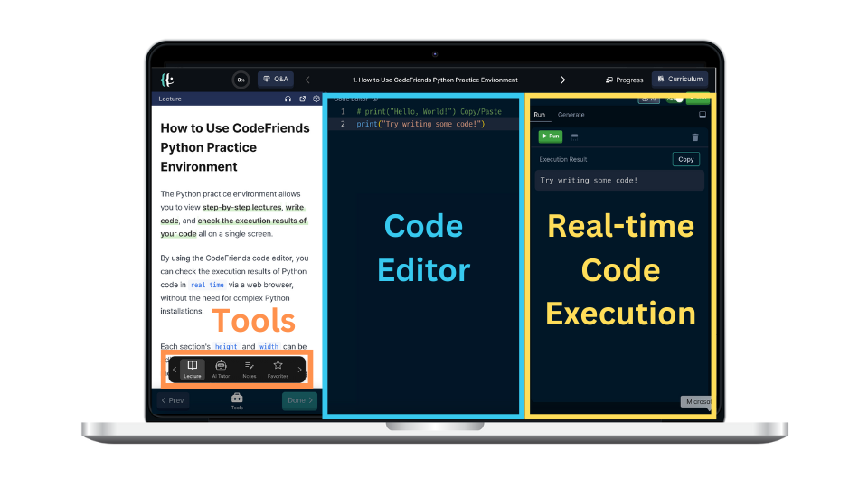Open the Q&A button in top bar
This screenshot has width=868, height=488.
[276, 80]
